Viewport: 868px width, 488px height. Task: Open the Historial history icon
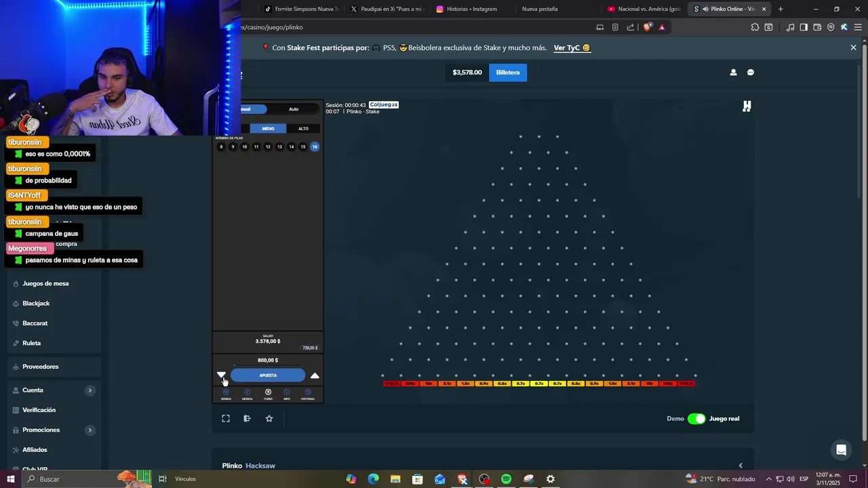click(x=308, y=392)
